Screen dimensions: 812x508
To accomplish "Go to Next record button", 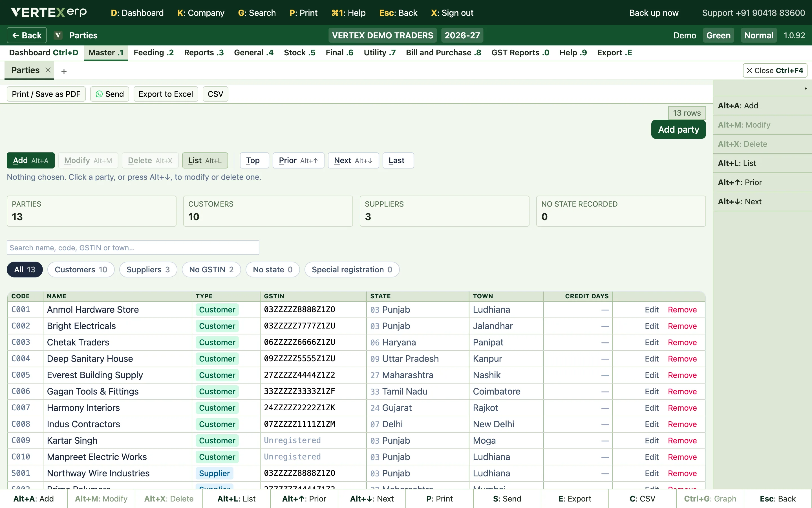I will pos(353,161).
